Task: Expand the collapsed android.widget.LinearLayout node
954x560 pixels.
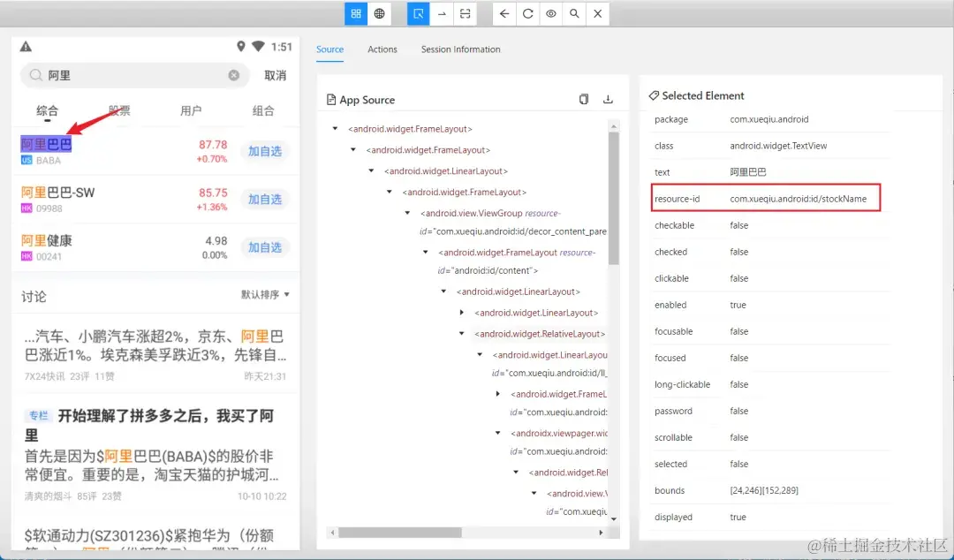Action: click(x=462, y=313)
